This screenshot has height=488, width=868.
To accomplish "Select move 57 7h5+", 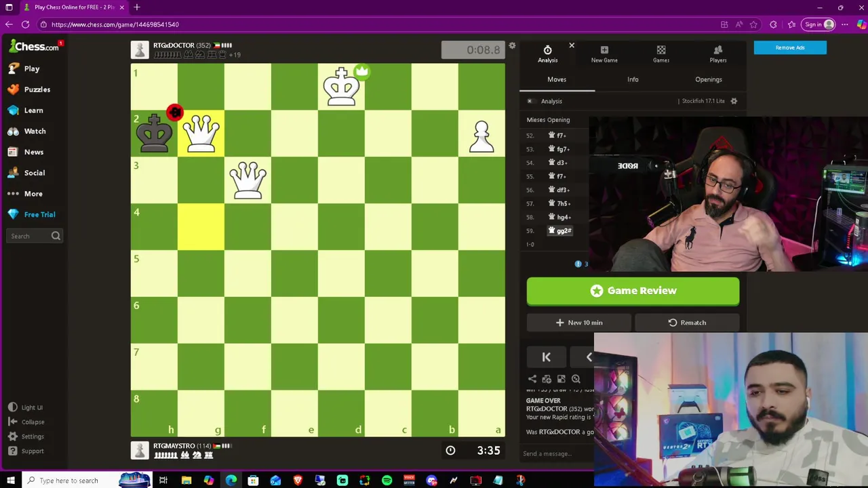I will pyautogui.click(x=559, y=203).
